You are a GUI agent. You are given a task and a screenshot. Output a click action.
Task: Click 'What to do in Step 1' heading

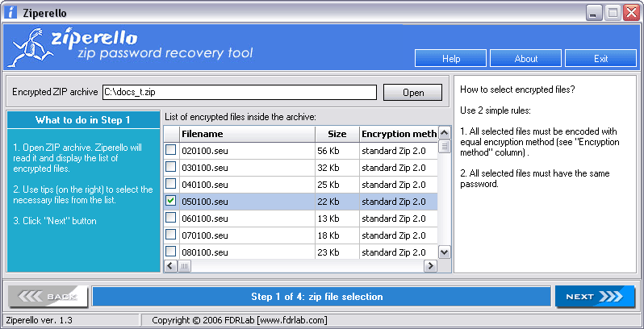coord(83,120)
